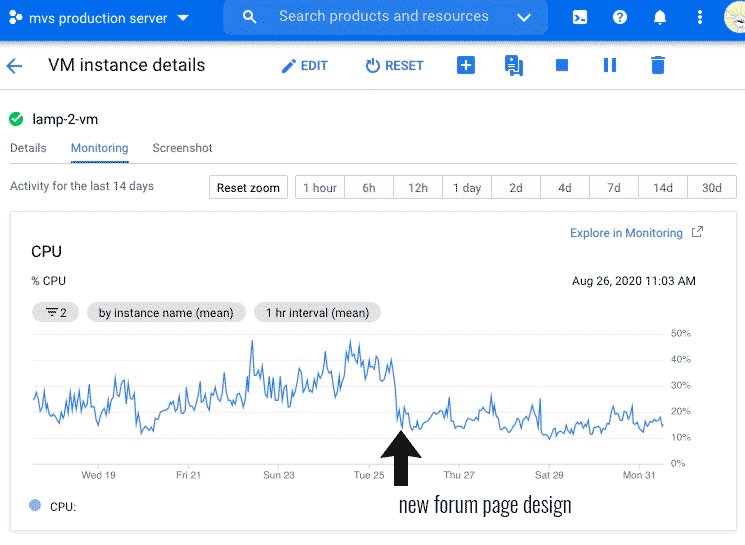Click the CPU: legend label
The image size is (745, 545).
coord(63,507)
